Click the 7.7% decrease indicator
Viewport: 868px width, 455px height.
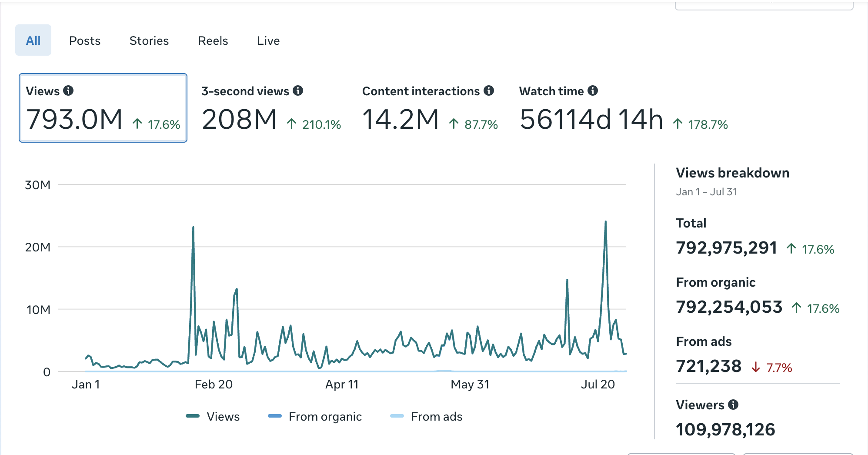(x=772, y=368)
